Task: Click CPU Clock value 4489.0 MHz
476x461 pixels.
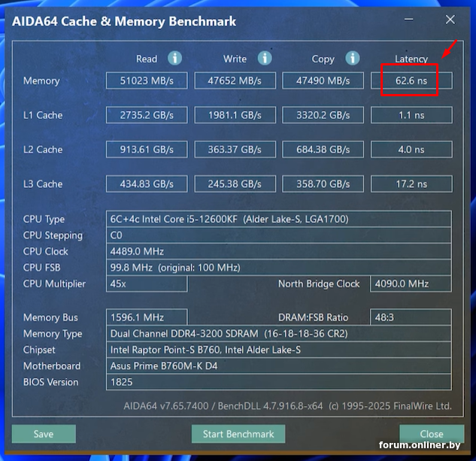Action: [x=279, y=251]
